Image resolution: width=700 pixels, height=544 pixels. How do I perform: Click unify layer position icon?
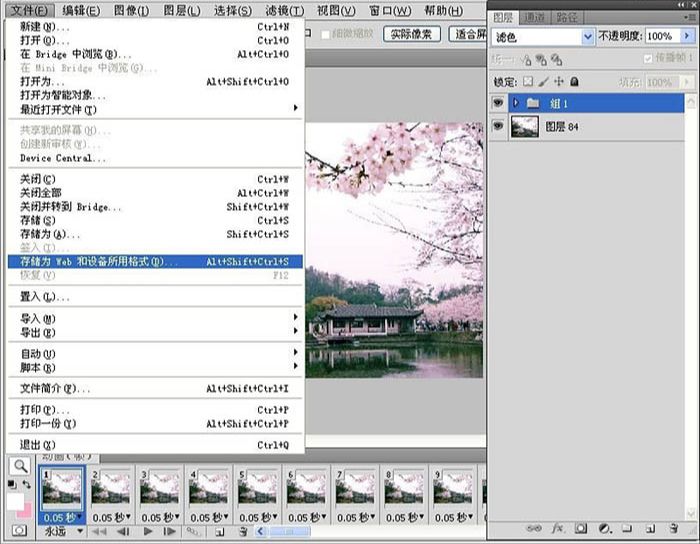coord(526,60)
